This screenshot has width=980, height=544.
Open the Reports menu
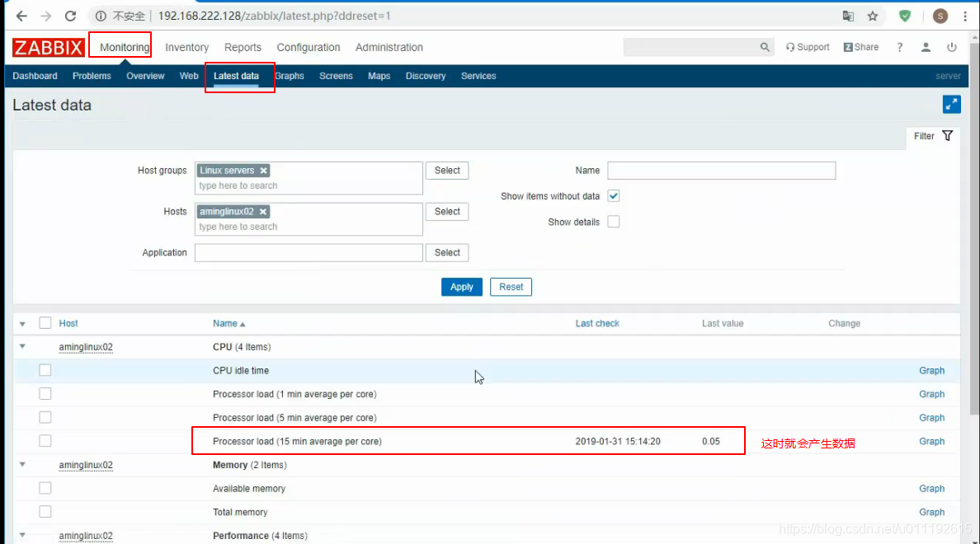pyautogui.click(x=243, y=48)
